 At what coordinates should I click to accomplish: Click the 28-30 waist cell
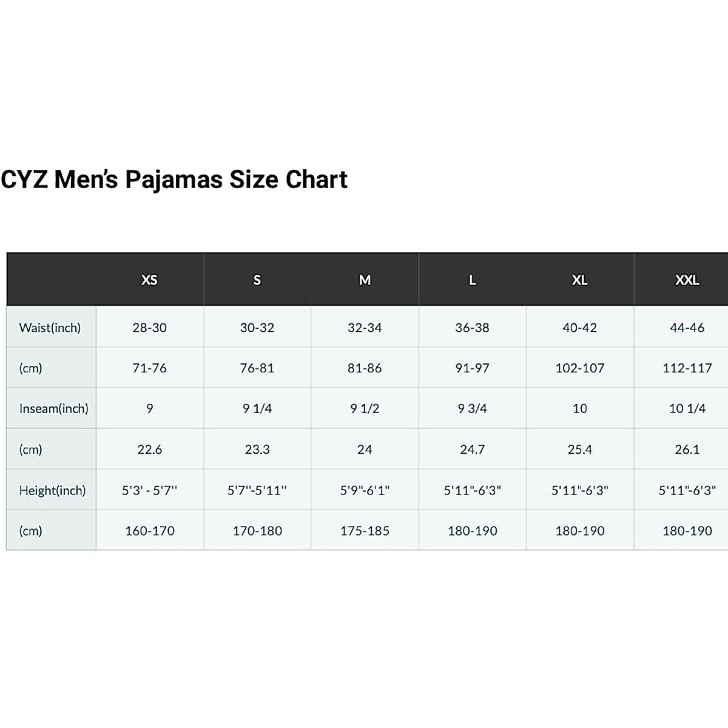coord(149,328)
